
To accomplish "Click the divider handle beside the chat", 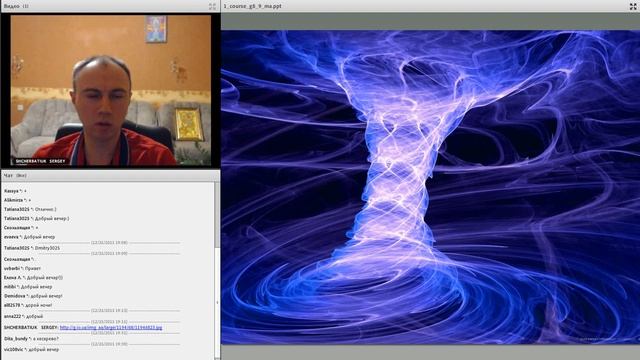I will point(217,302).
